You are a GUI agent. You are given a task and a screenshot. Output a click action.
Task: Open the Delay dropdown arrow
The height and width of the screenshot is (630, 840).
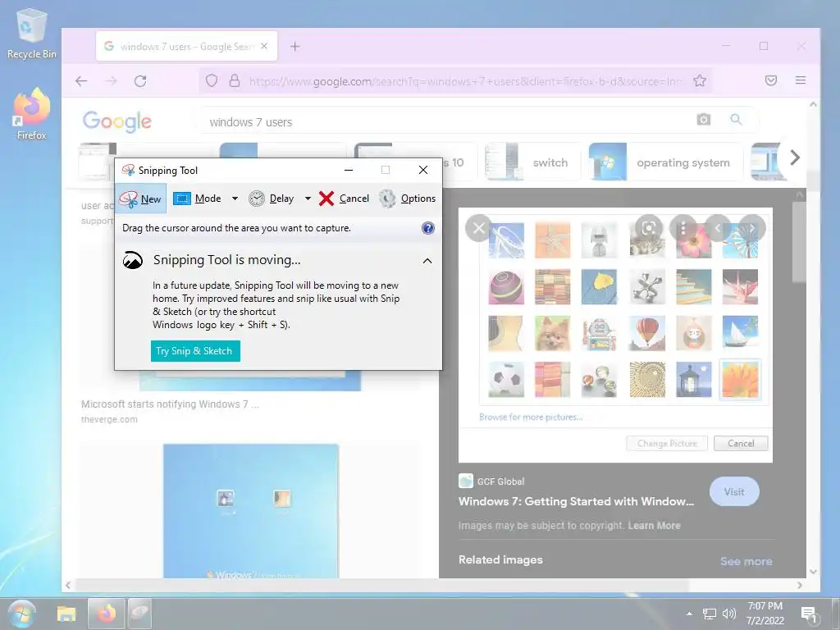click(308, 199)
